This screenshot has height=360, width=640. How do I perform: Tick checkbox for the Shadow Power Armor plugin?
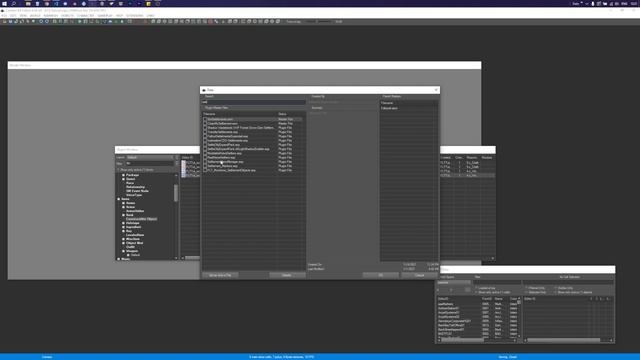(x=205, y=128)
